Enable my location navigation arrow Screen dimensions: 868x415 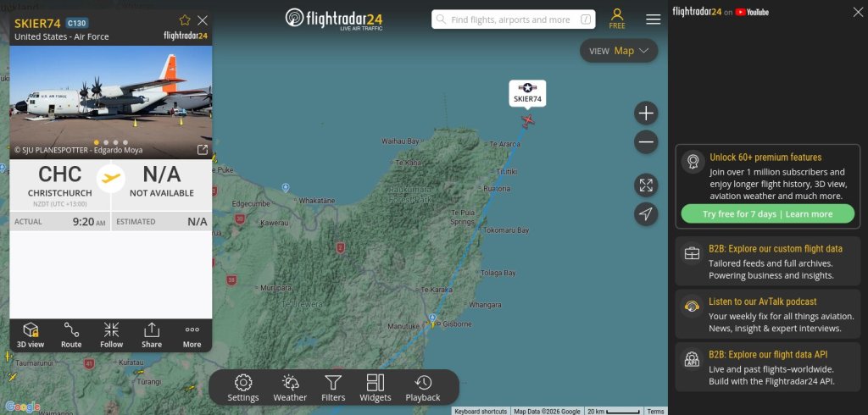click(646, 214)
